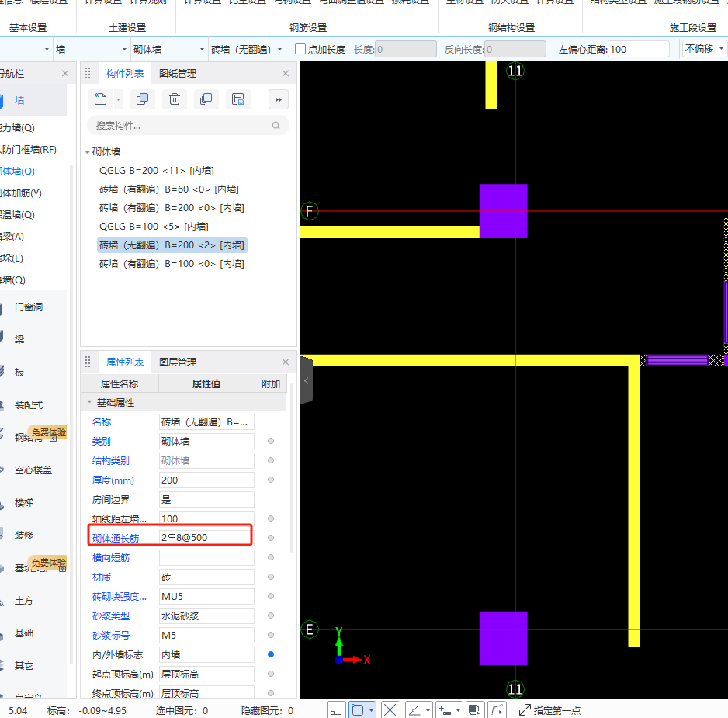Toggle the 附加 marker for 砂浆标号

(271, 635)
